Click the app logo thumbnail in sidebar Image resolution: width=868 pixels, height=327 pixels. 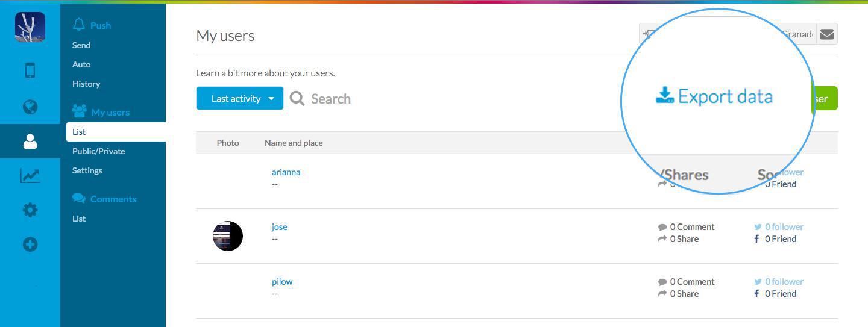pyautogui.click(x=30, y=27)
